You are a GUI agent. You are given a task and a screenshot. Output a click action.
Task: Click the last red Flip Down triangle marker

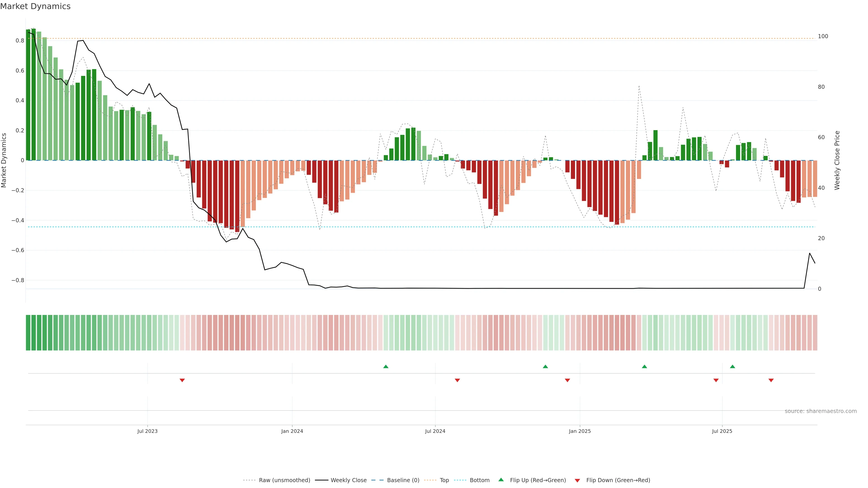[x=771, y=380]
